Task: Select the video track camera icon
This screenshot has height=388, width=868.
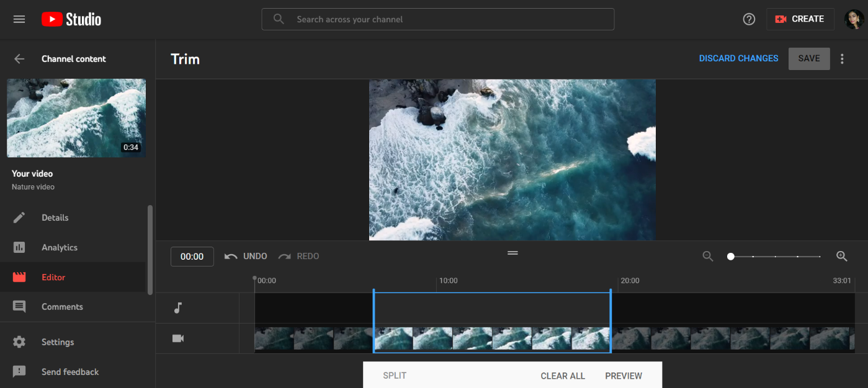Action: click(x=178, y=338)
